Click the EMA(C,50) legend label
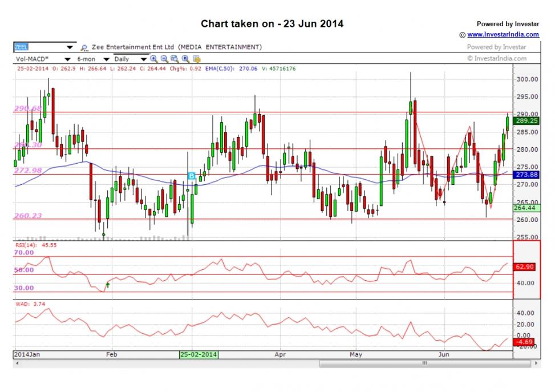 click(x=220, y=68)
